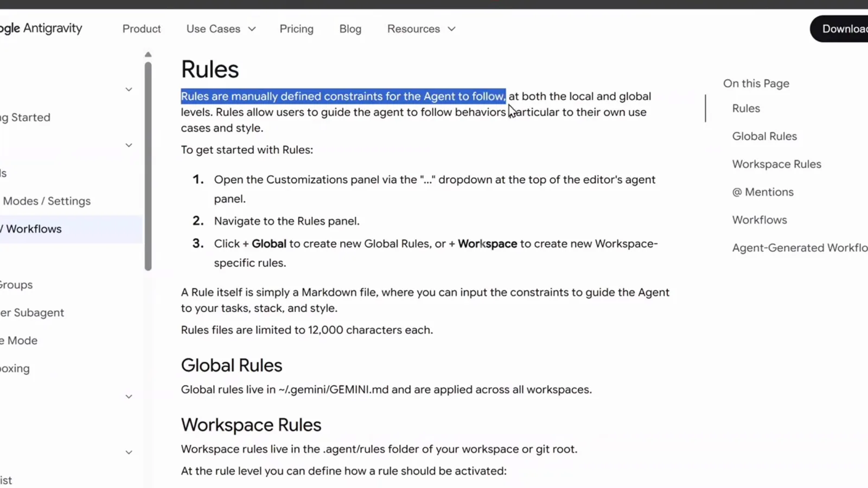Viewport: 868px width, 488px height.
Task: Click the '12,000 characters' limit sentence
Action: (x=307, y=330)
